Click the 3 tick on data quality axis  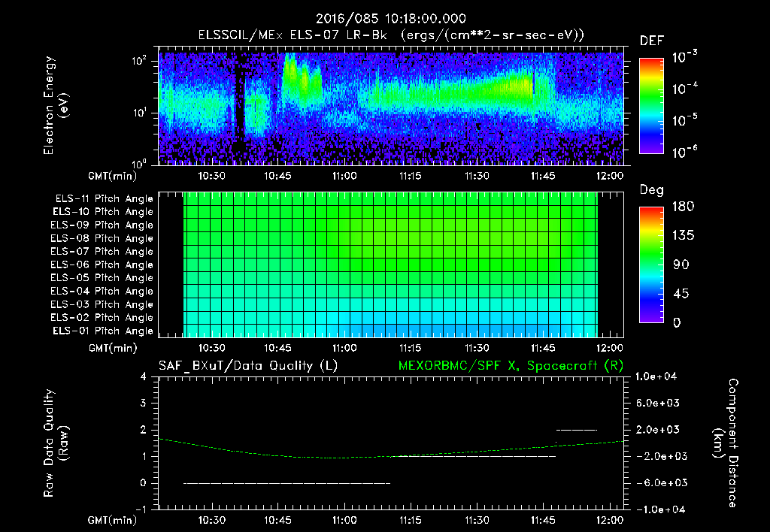pyautogui.click(x=144, y=403)
